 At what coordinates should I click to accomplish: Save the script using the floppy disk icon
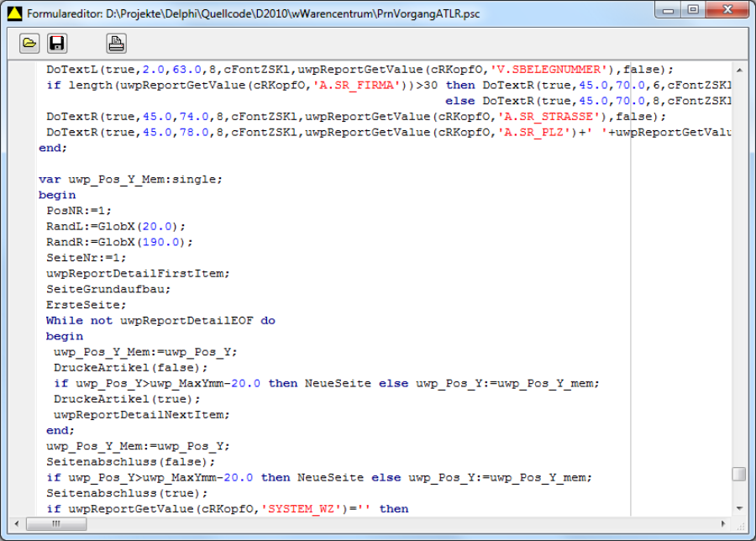[x=56, y=43]
